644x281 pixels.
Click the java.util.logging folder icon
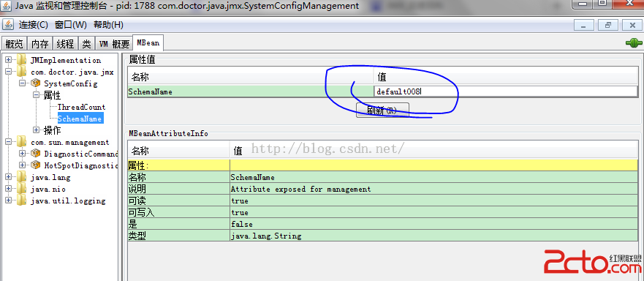(22, 201)
